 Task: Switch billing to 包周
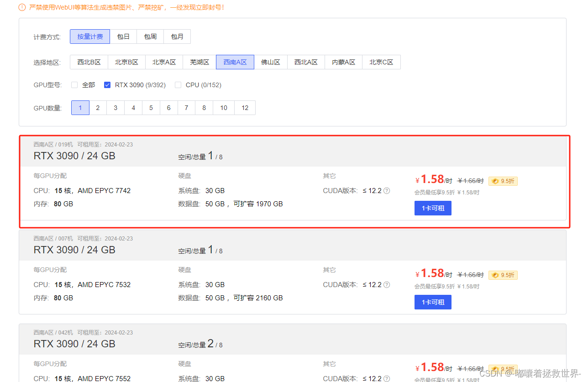(150, 37)
